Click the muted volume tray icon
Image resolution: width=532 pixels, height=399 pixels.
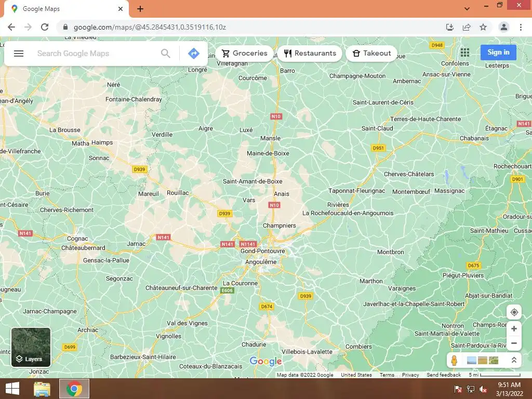click(483, 389)
